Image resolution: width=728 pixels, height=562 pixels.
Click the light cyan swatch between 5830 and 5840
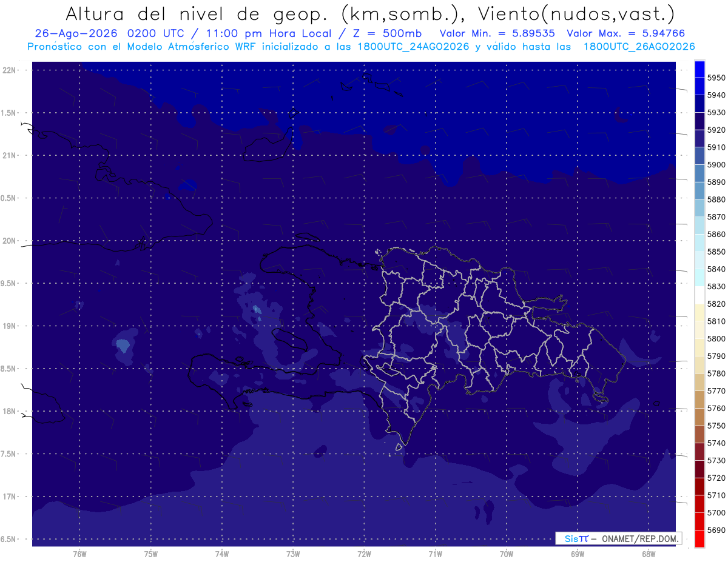pos(699,278)
